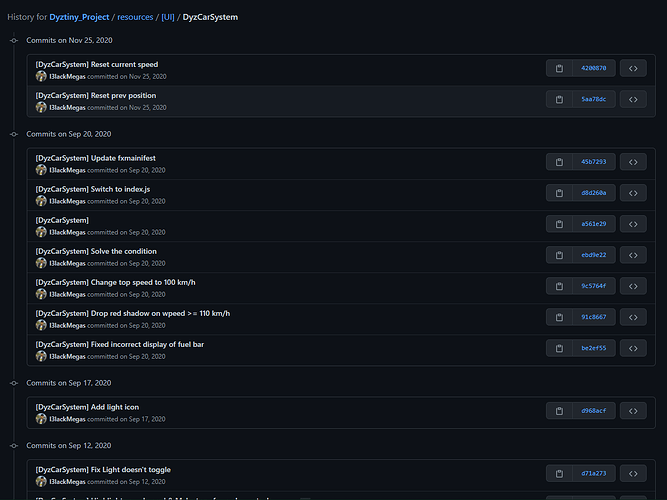Copy full SHA of commit 45b7293

pos(559,162)
